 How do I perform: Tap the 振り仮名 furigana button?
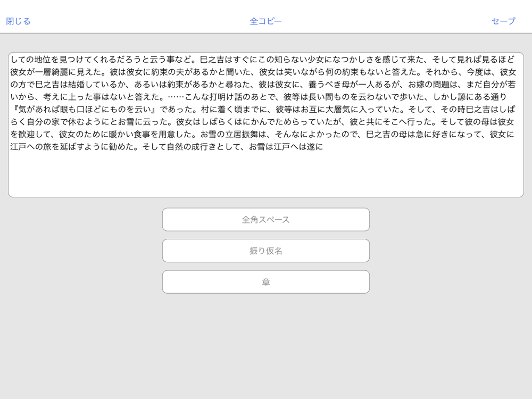(265, 251)
